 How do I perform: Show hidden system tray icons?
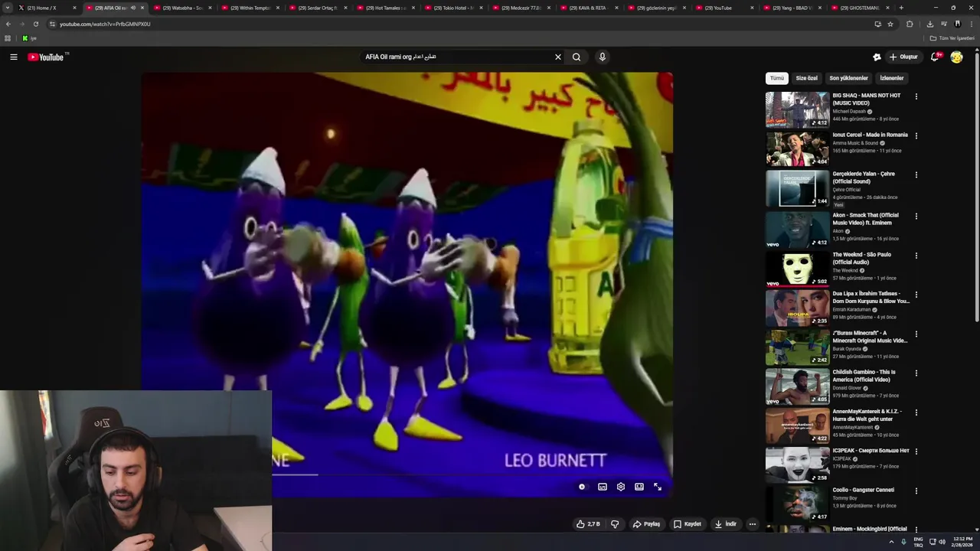(x=891, y=542)
